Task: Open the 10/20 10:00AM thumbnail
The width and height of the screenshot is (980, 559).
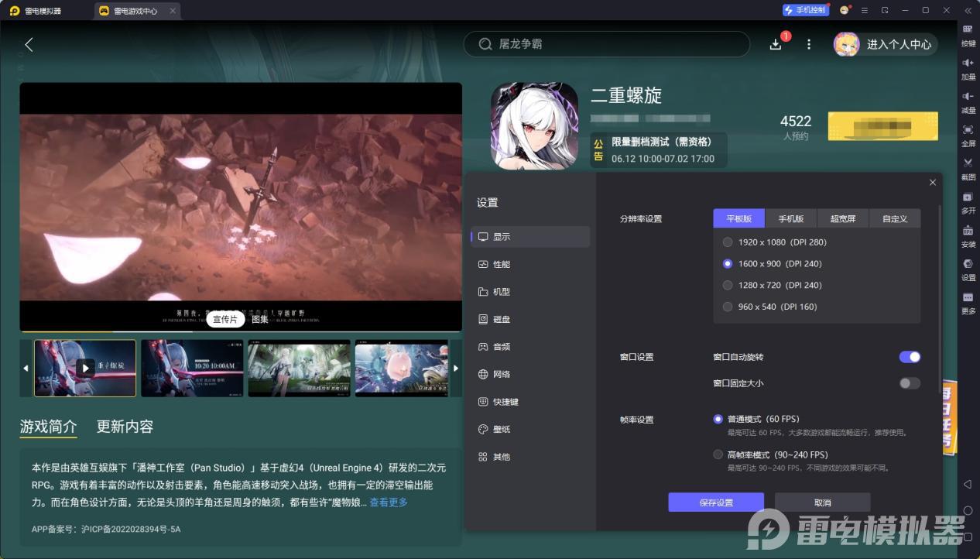Action: click(x=192, y=369)
